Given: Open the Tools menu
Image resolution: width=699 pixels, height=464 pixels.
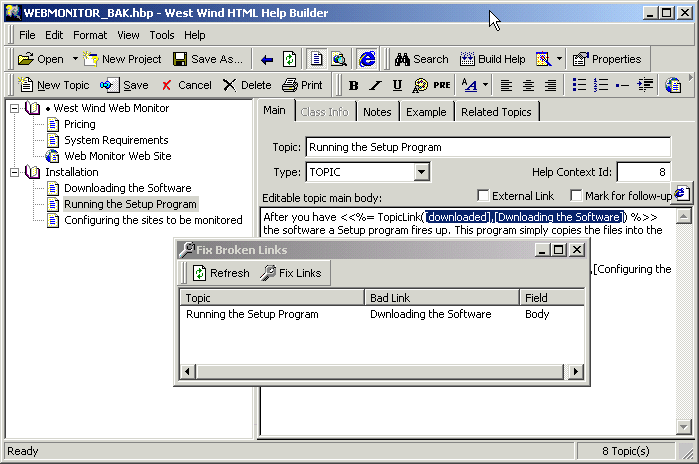Looking at the screenshot, I should tap(162, 35).
